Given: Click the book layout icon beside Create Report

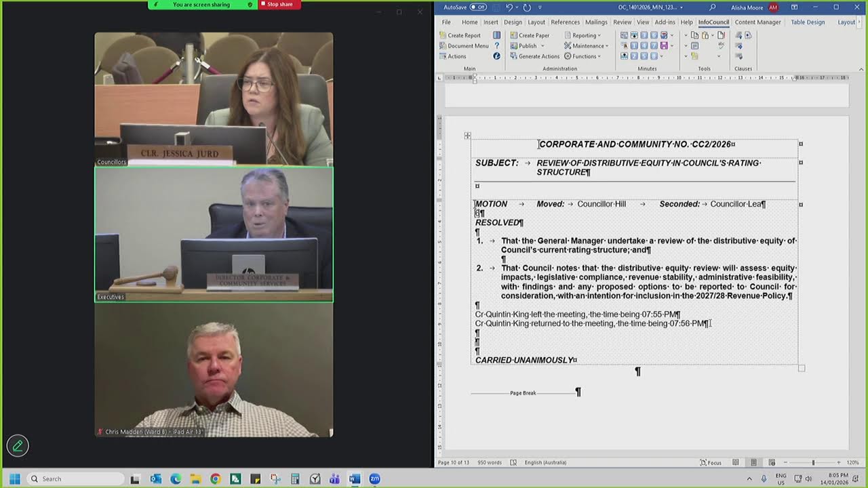Looking at the screenshot, I should [496, 35].
